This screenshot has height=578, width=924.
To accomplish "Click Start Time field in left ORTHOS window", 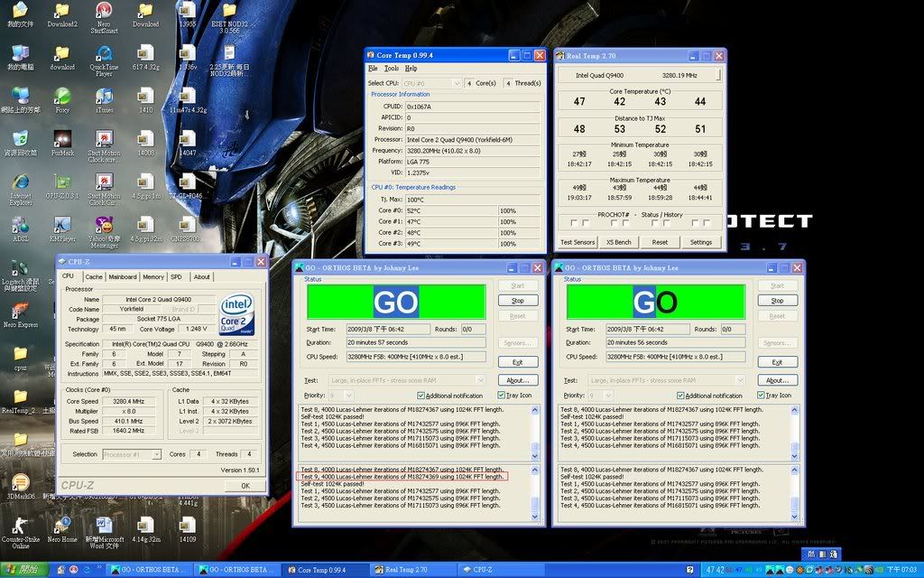I will click(x=388, y=329).
